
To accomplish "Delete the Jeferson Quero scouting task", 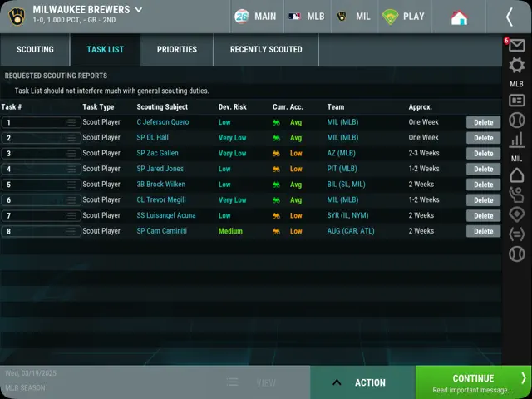I will [x=483, y=122].
